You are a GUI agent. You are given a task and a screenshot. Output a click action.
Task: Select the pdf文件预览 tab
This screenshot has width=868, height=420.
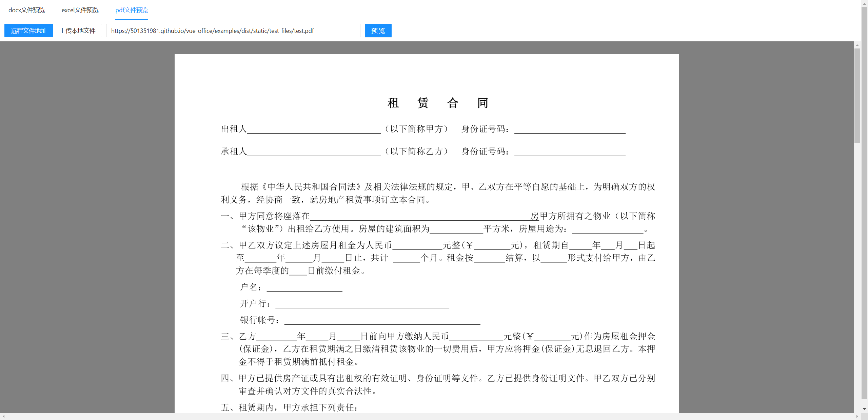click(132, 10)
